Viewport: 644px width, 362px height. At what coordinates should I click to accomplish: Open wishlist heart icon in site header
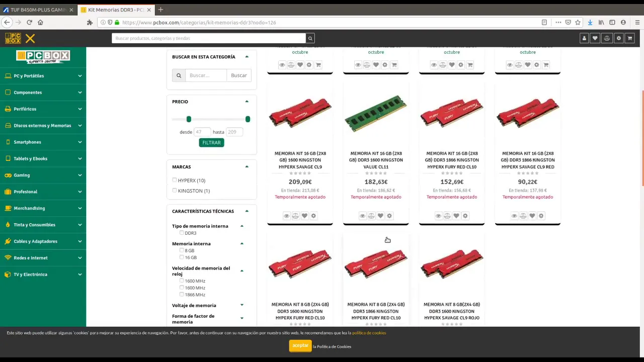point(595,38)
